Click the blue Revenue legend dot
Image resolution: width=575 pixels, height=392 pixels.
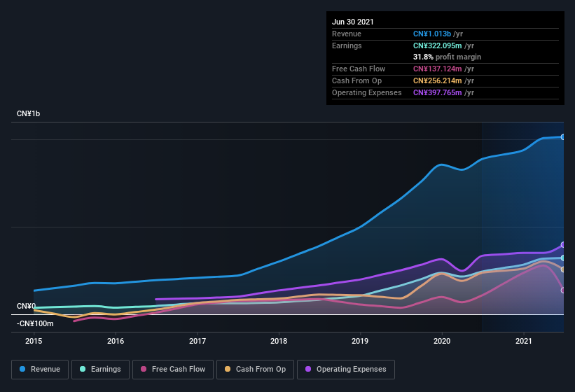click(x=23, y=369)
